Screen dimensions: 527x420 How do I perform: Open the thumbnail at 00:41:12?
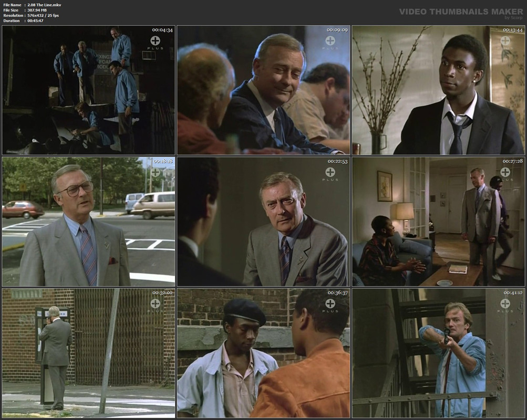click(438, 353)
